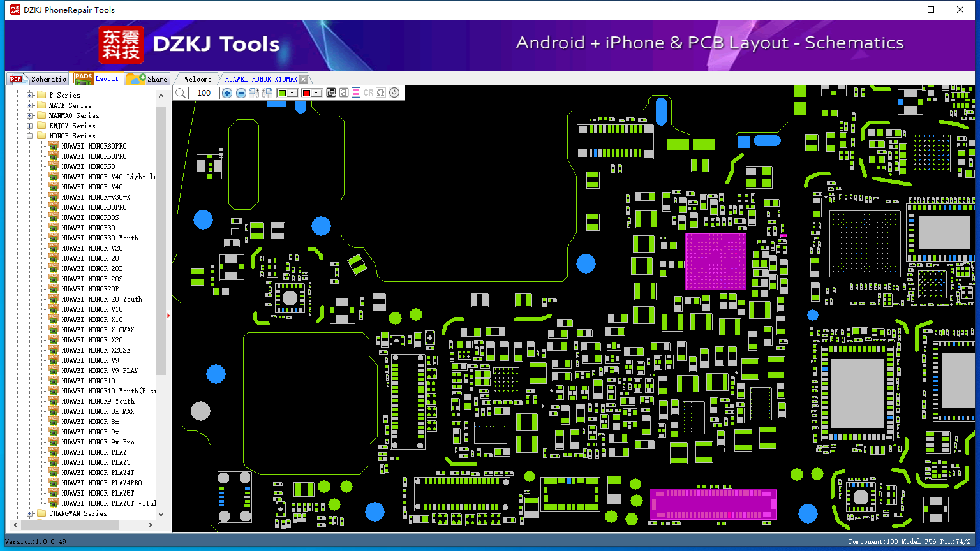
Task: Open HUAWEI HONOR30S layout
Action: point(90,217)
